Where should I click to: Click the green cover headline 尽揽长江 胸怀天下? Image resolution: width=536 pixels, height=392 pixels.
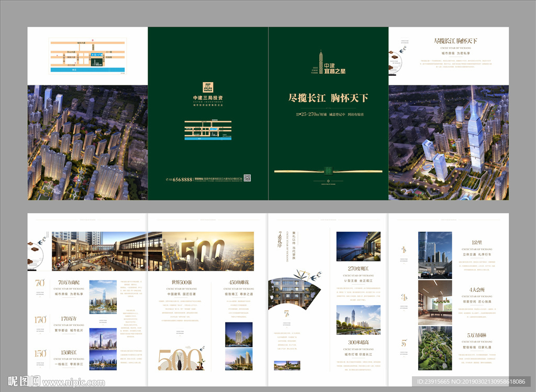coord(328,98)
